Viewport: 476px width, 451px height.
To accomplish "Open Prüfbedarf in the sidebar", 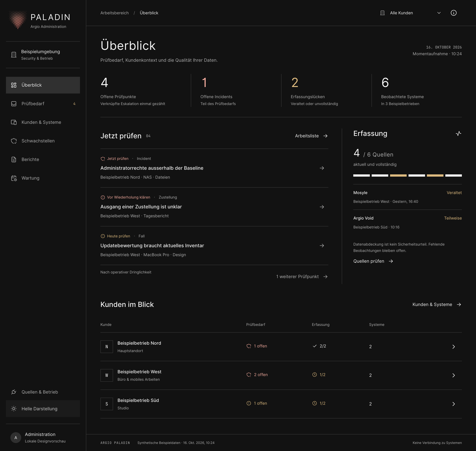I will tap(43, 104).
